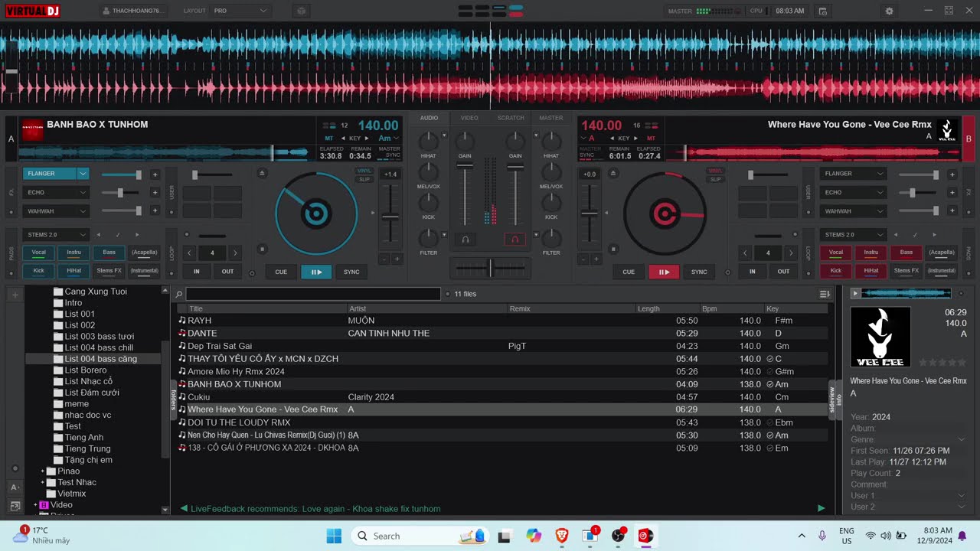Toggle master tempo MT on deck B
Image resolution: width=980 pixels, height=551 pixels.
coord(651,139)
